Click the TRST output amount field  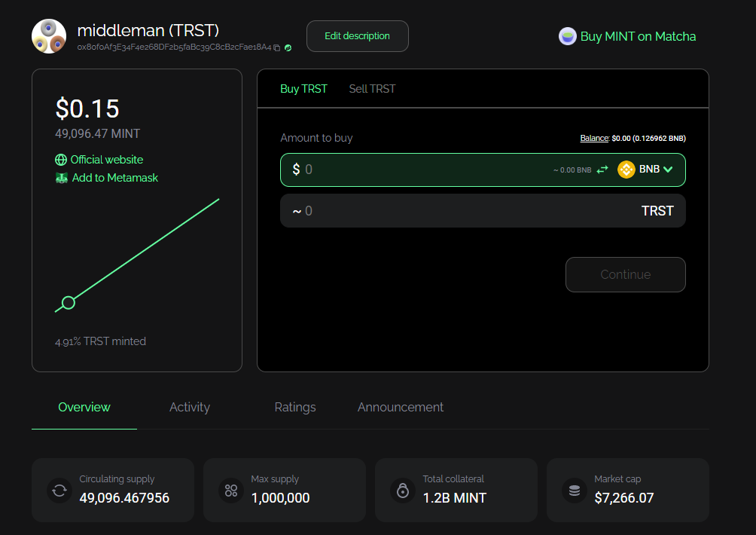click(x=483, y=211)
